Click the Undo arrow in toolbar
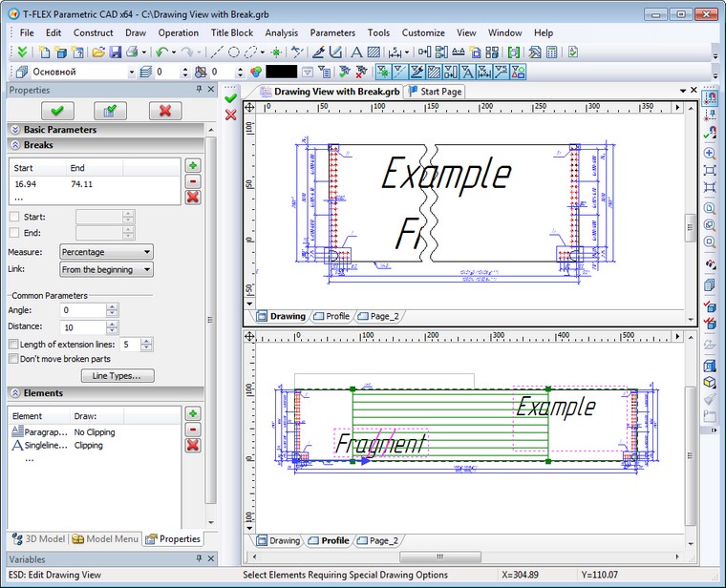The image size is (726, 588). 160,52
